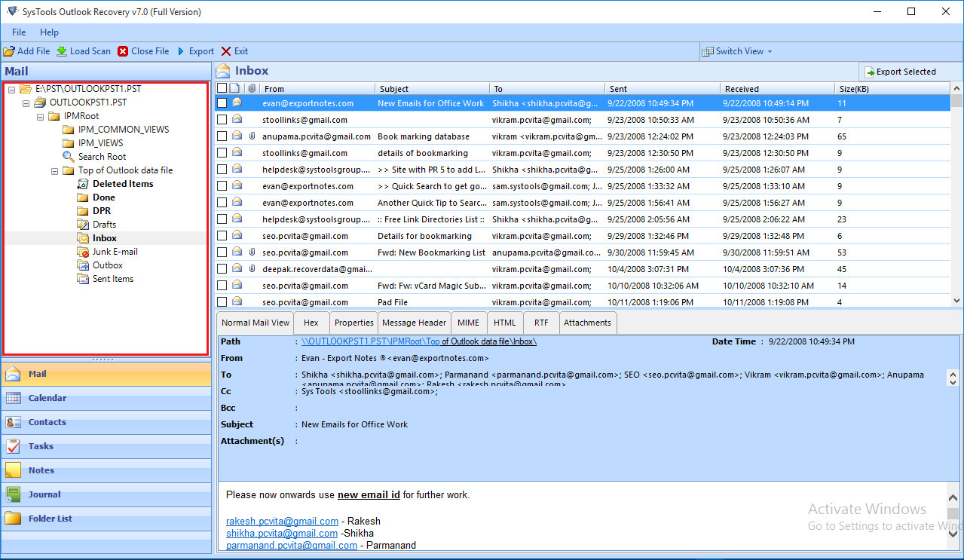
Task: Click the Sent Items folder icon
Action: coord(83,279)
